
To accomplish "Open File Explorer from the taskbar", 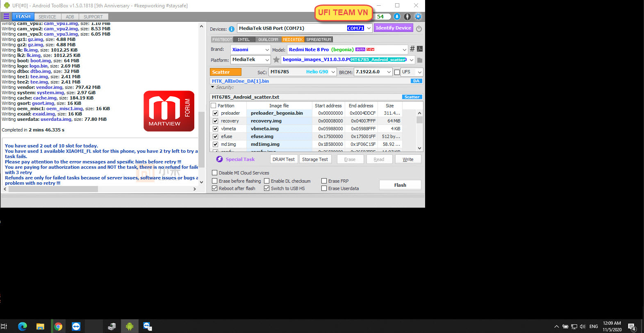I will click(40, 326).
